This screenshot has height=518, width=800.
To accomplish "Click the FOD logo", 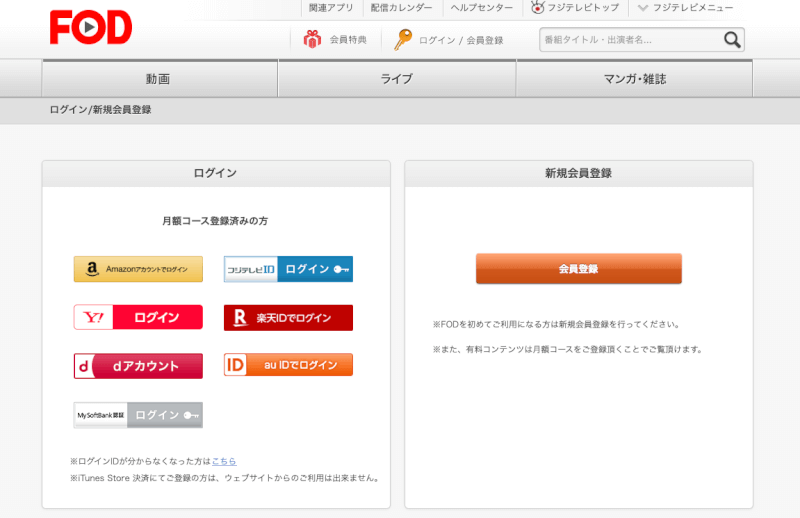I will point(91,27).
